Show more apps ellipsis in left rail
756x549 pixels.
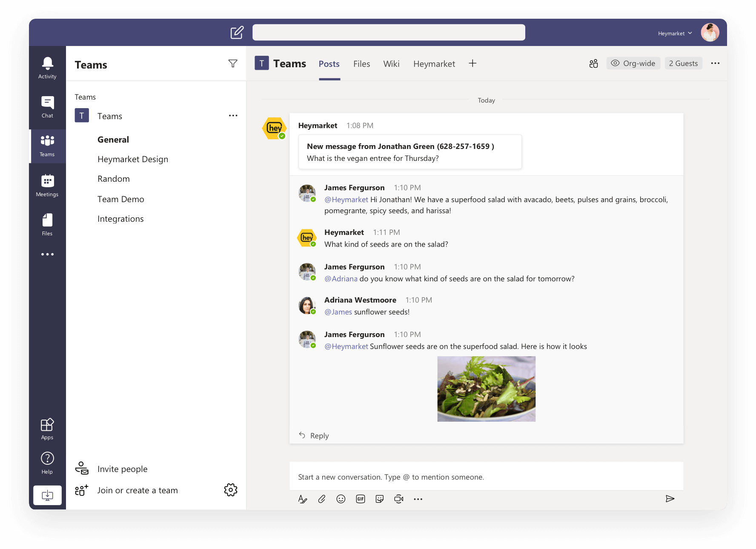(x=47, y=254)
